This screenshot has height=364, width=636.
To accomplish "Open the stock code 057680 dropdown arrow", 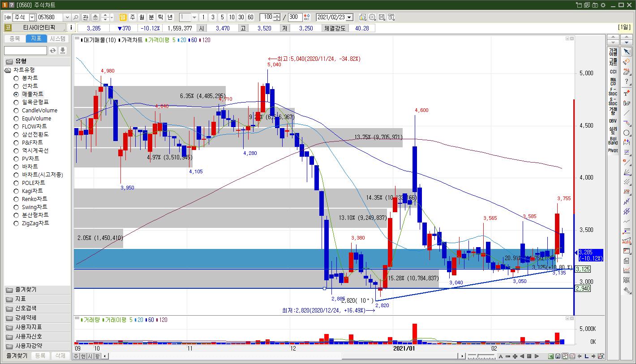I will pos(67,17).
